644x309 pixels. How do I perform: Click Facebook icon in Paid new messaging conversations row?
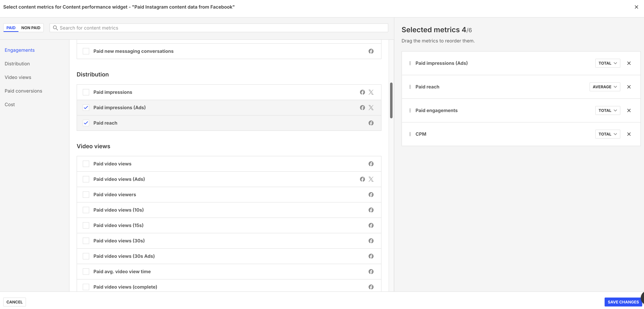coord(371,51)
